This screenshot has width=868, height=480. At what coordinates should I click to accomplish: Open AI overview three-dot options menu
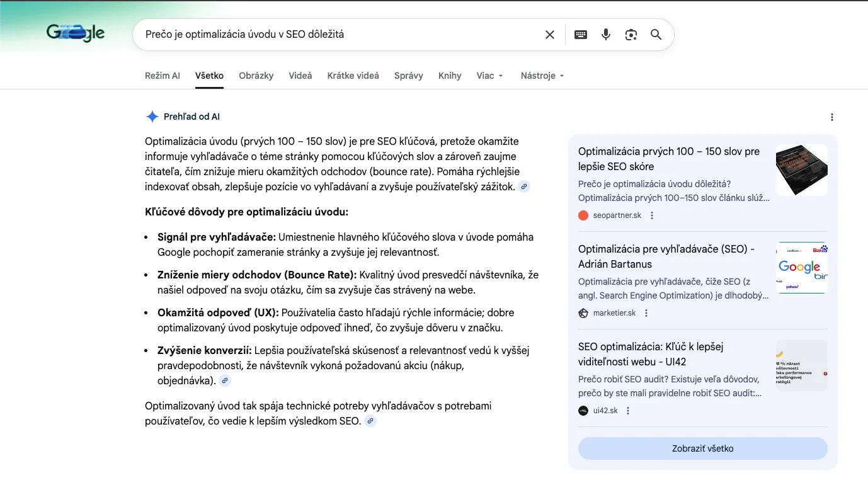(832, 117)
